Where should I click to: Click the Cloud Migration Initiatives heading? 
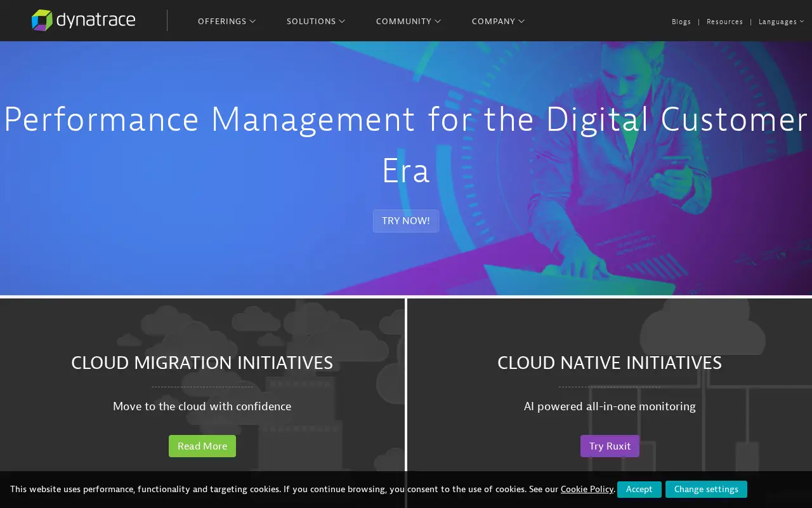[202, 363]
